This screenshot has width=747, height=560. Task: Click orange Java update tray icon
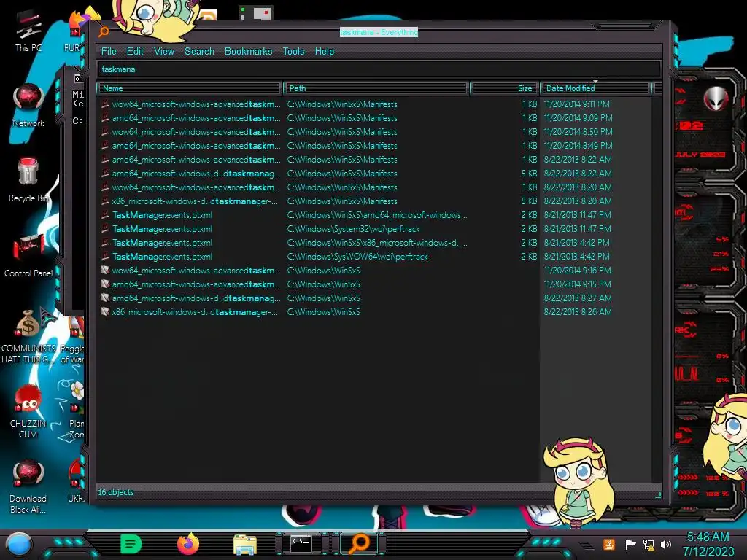tap(609, 544)
